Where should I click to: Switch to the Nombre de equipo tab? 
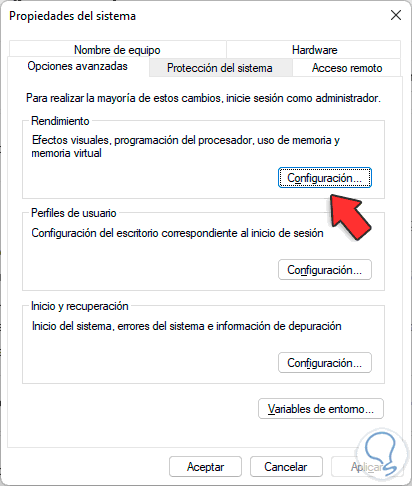coord(117,50)
